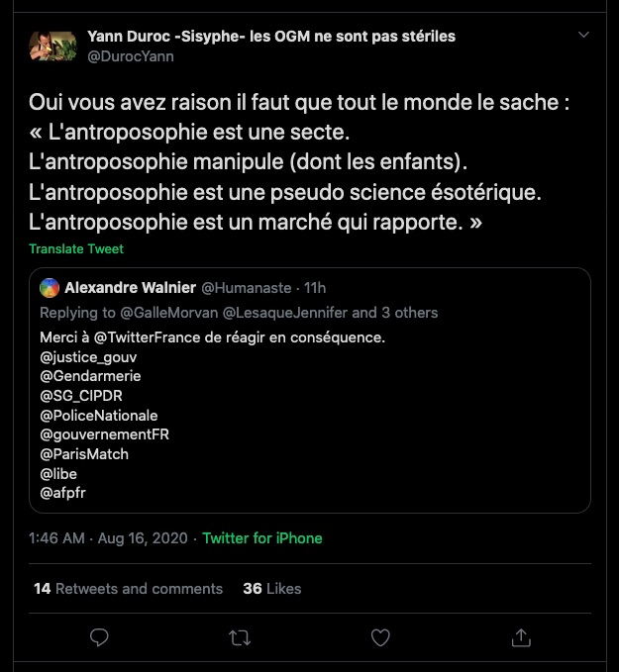Click the Translate Tweet link
The width and height of the screenshot is (619, 672).
point(76,248)
